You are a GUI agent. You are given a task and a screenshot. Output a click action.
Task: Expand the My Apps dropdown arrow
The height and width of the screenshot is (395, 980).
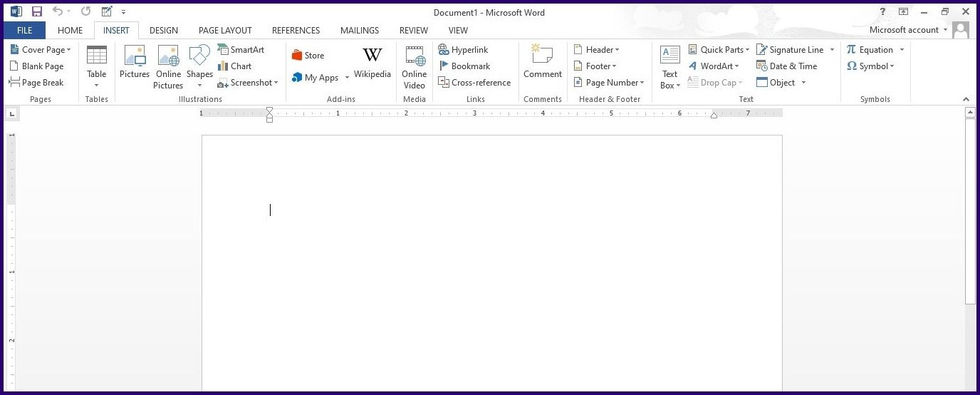[x=348, y=78]
